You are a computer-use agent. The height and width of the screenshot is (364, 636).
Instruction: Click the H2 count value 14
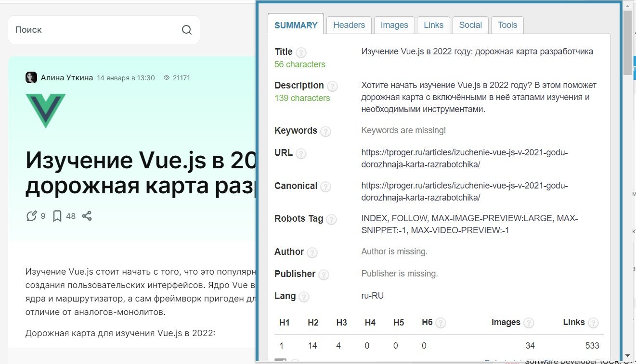[x=312, y=345]
